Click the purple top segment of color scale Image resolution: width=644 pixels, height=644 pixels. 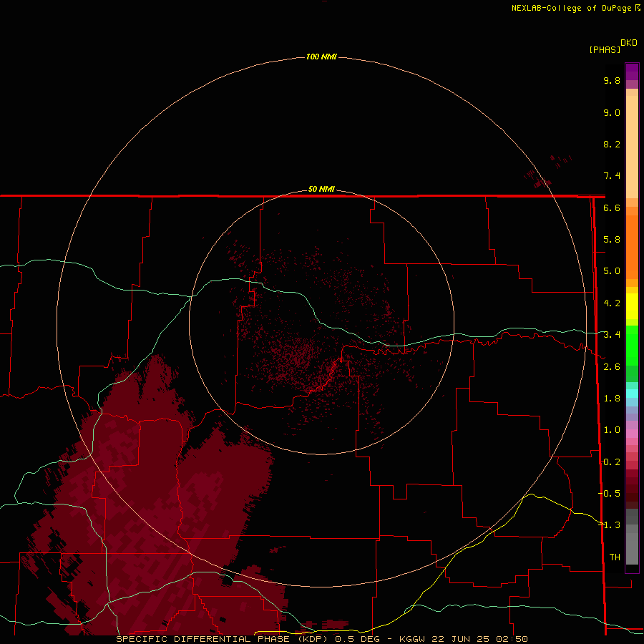(x=632, y=72)
